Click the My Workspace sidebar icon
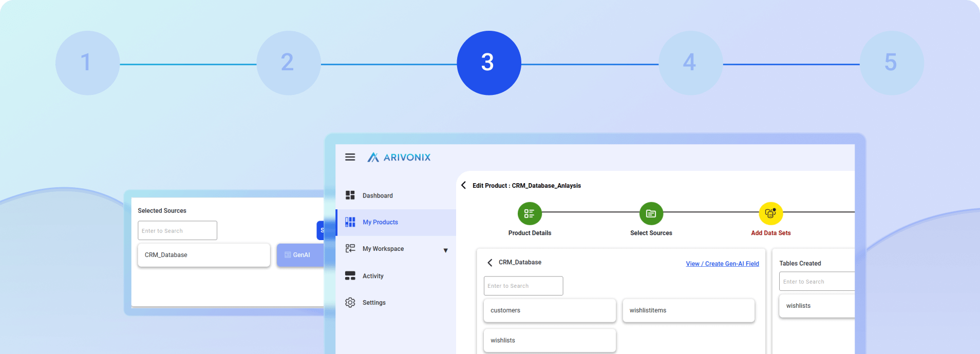 click(350, 249)
